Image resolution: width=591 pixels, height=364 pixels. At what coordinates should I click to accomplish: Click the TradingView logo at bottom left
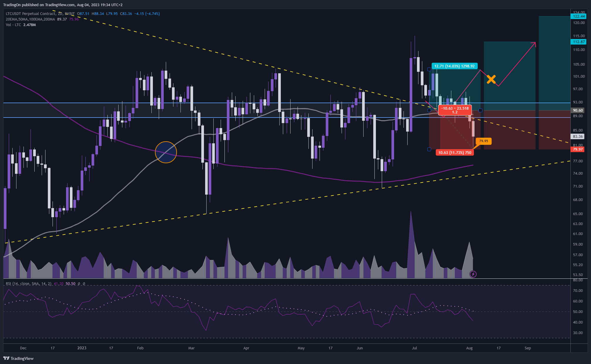pyautogui.click(x=18, y=358)
